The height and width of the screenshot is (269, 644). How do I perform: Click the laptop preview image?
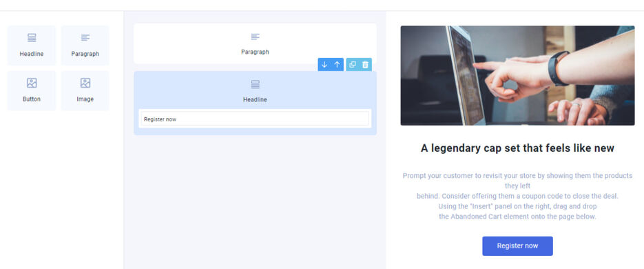[517, 76]
